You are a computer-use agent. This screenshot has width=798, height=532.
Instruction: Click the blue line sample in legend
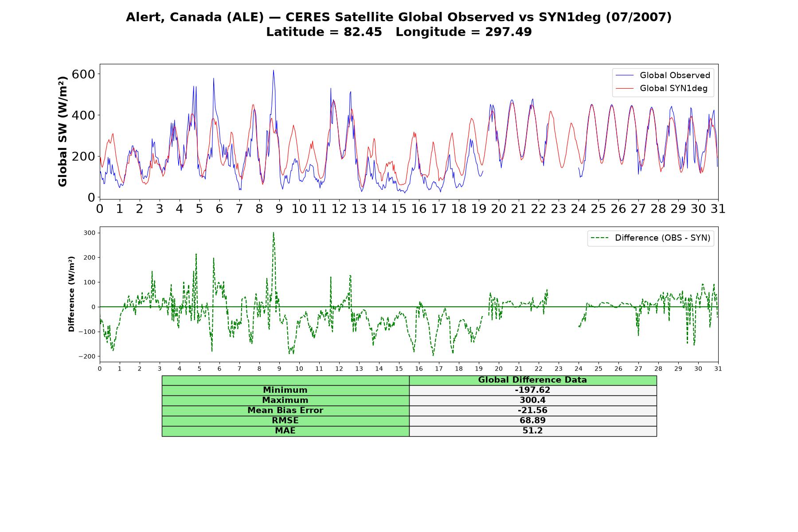pos(625,75)
